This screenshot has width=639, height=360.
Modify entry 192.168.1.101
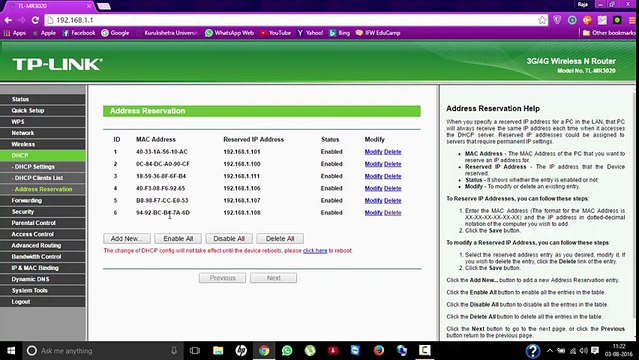coord(373,152)
